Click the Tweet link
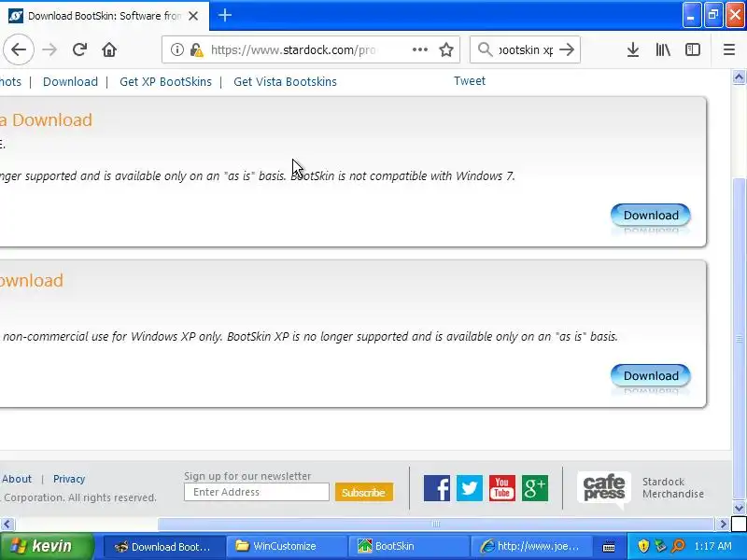The height and width of the screenshot is (560, 747). click(x=470, y=81)
